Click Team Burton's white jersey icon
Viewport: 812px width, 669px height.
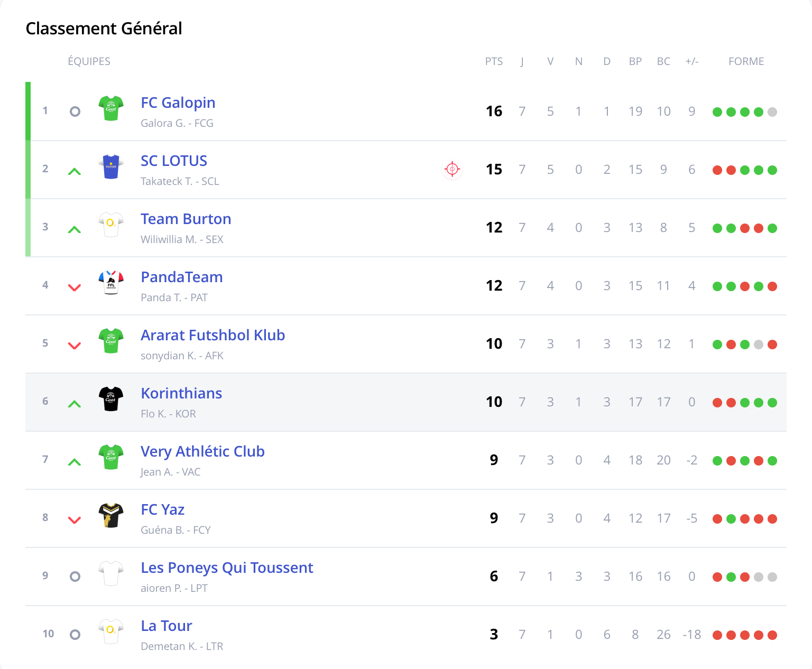click(x=111, y=225)
